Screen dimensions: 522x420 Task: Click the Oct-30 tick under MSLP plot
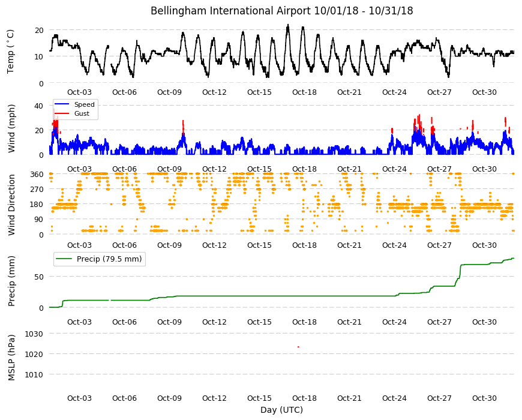click(484, 398)
